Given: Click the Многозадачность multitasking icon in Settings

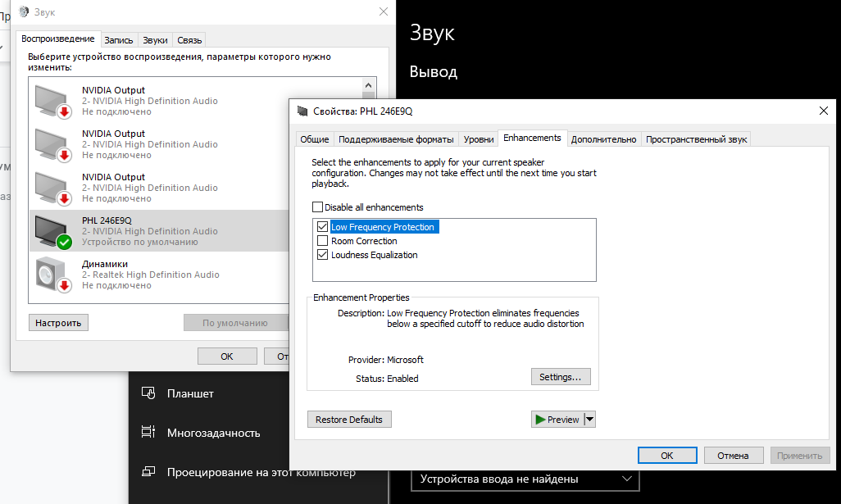Looking at the screenshot, I should (x=148, y=432).
